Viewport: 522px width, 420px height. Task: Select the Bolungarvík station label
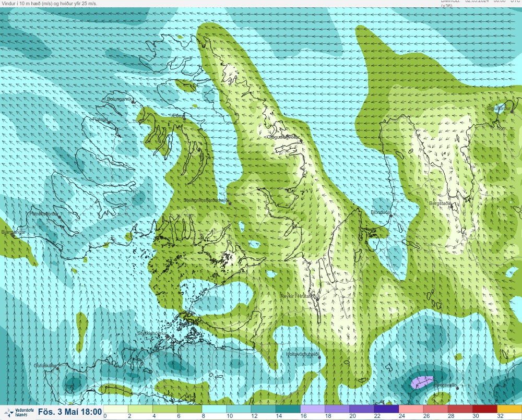(119, 99)
